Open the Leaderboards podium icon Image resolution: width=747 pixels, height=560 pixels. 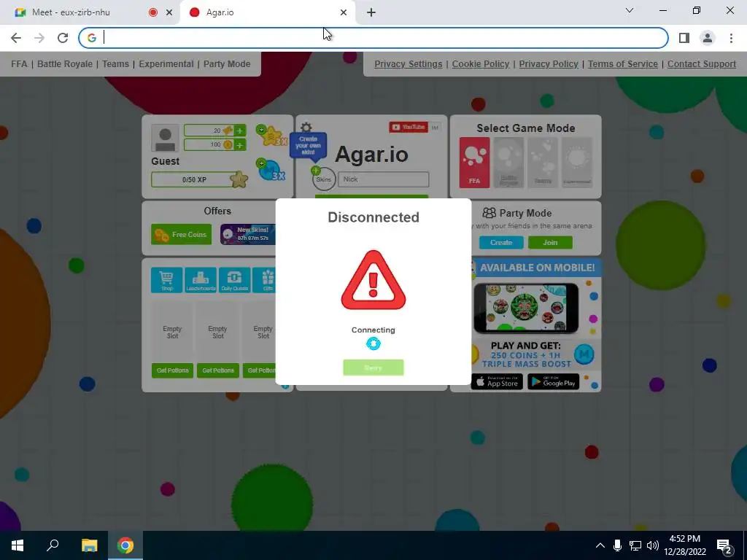click(201, 280)
